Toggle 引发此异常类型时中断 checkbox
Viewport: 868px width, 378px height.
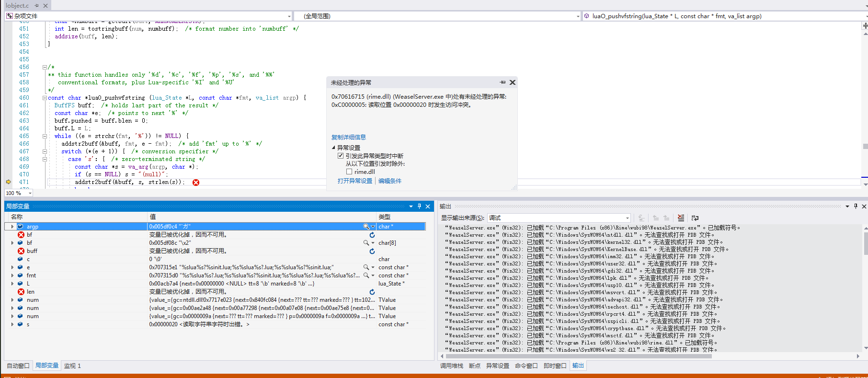[341, 156]
